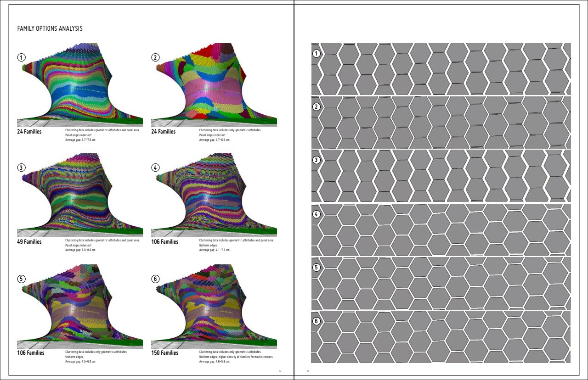Click the text 'Average gap: 7.0–8.0 cm'

[x=81, y=250]
